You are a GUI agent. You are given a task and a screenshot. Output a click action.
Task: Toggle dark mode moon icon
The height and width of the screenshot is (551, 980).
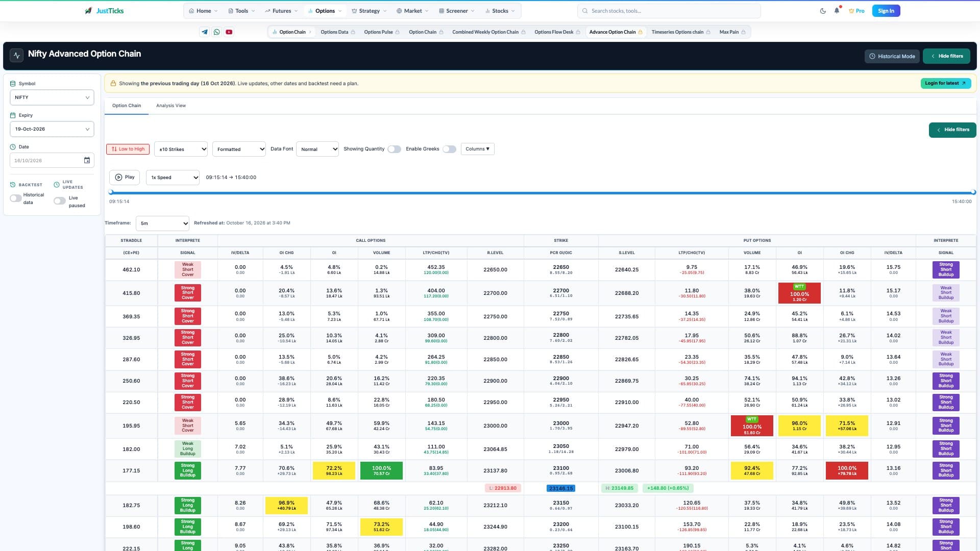pyautogui.click(x=823, y=11)
